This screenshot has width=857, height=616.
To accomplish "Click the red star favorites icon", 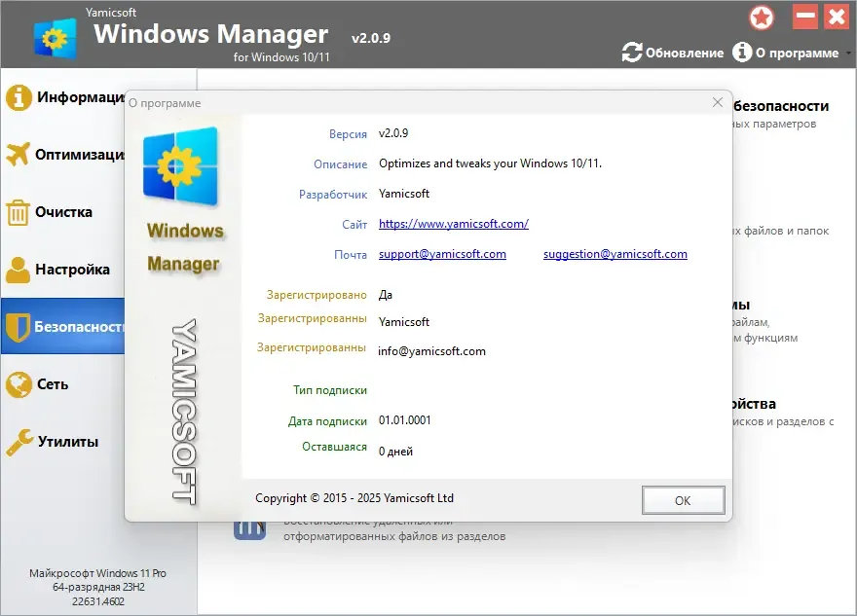I will click(x=762, y=18).
